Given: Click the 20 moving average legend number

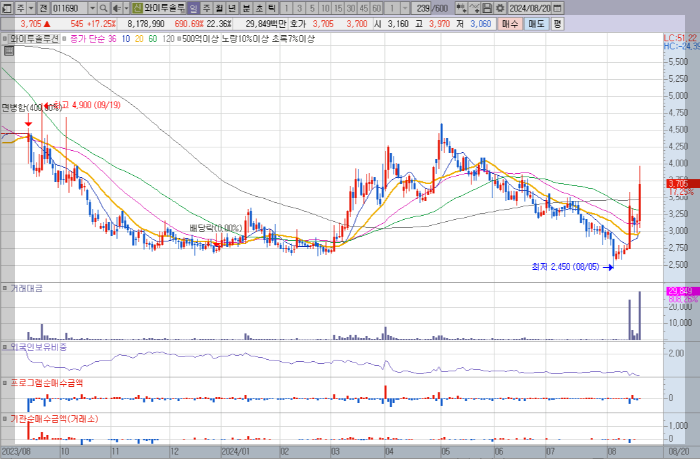Looking at the screenshot, I should tap(139, 39).
